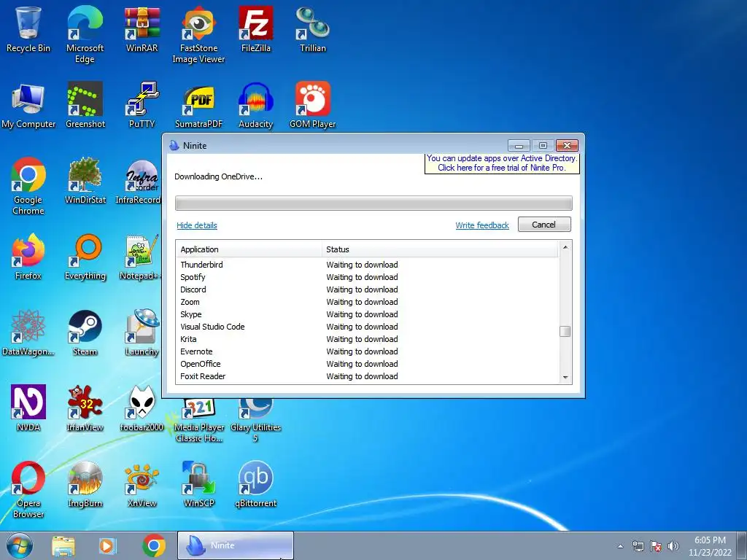Open the Action Center flag icon
Image resolution: width=747 pixels, height=560 pixels.
point(656,546)
